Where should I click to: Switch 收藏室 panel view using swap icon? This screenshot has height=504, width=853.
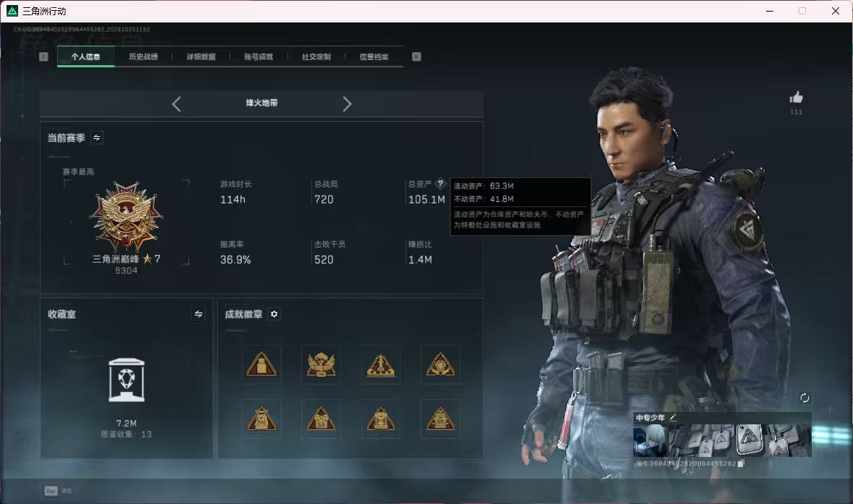pos(198,314)
